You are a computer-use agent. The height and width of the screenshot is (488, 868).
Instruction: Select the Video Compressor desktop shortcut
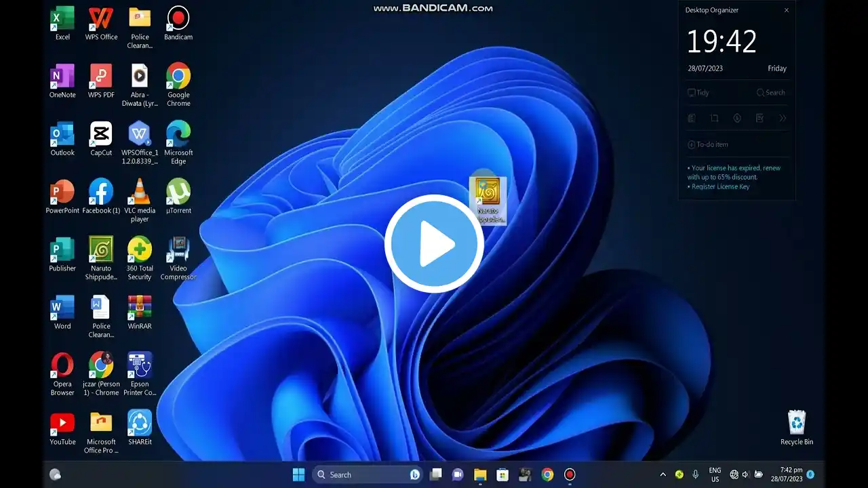pyautogui.click(x=178, y=258)
